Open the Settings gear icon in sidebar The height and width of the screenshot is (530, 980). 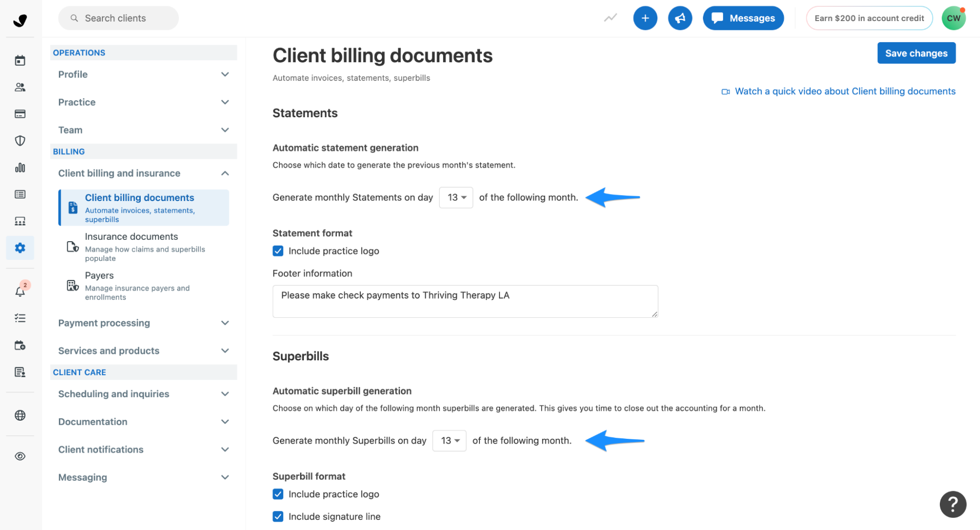click(20, 248)
